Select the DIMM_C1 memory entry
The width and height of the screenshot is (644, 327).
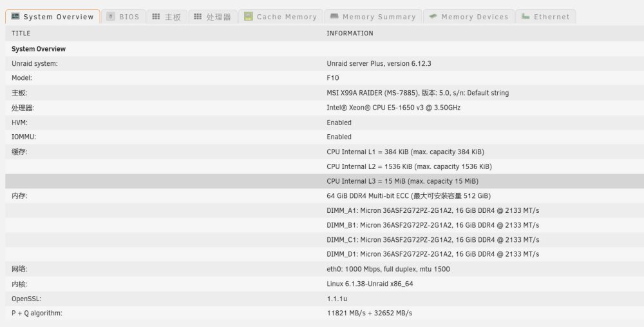pyautogui.click(x=433, y=240)
